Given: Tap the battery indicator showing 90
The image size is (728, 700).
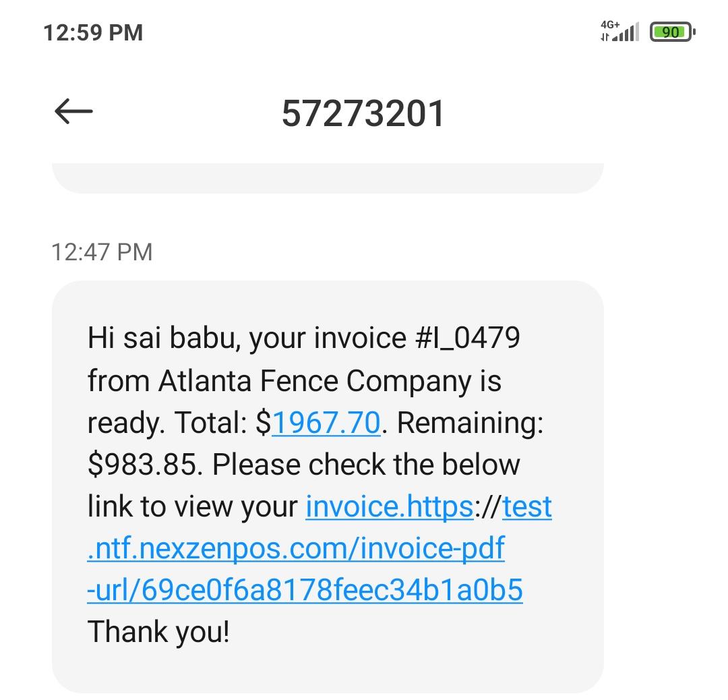Looking at the screenshot, I should pos(671,32).
